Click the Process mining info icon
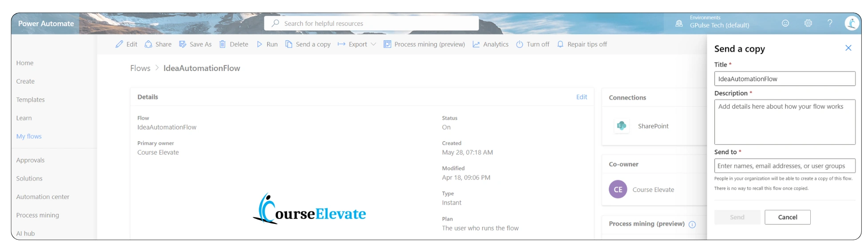 692,224
